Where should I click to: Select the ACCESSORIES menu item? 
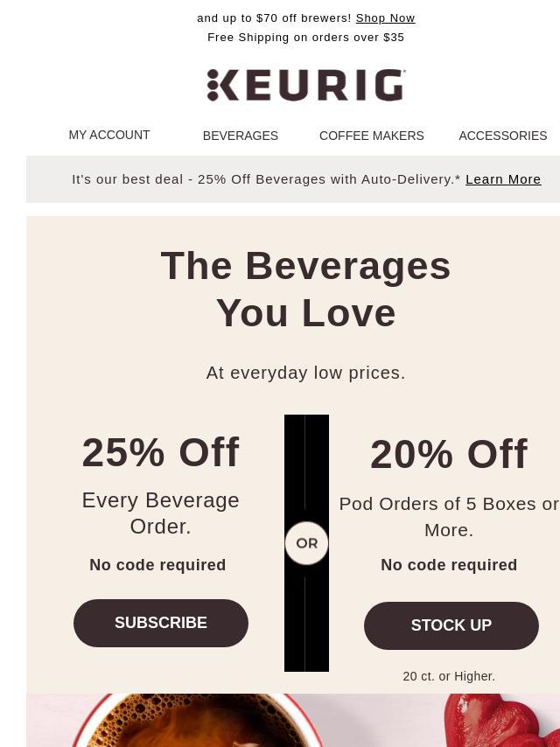[x=503, y=136]
